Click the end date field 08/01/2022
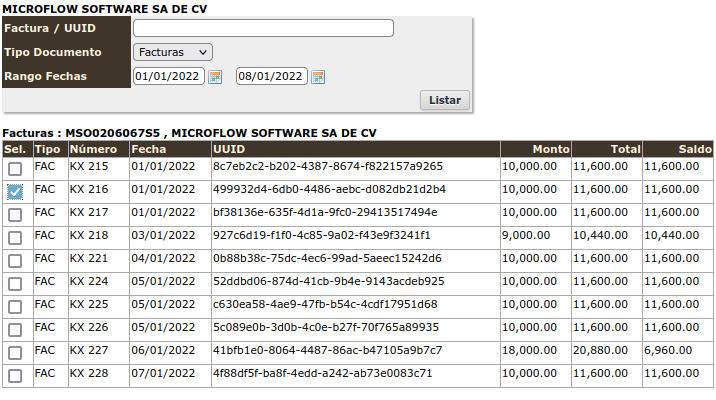716x400 pixels. [x=272, y=76]
